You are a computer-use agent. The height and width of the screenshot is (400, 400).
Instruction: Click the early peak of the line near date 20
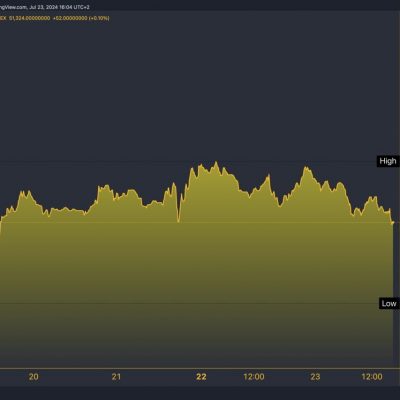29,191
